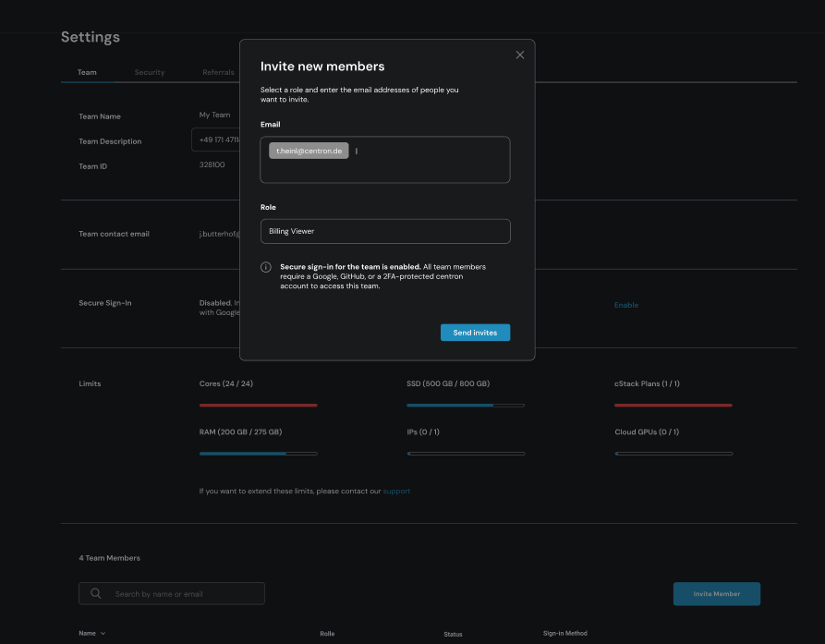
Task: Open the Security settings tab
Action: point(150,72)
